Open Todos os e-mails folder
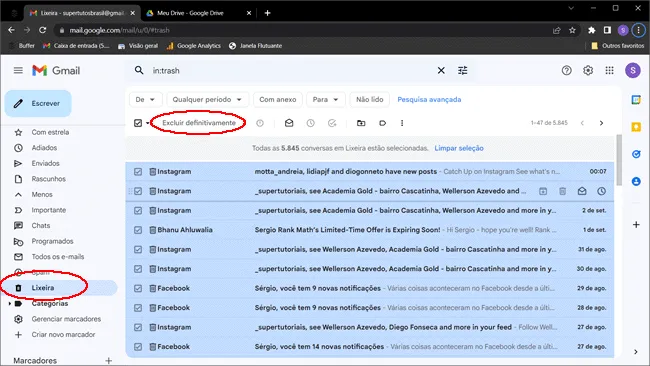This screenshot has height=366, width=650. [58, 257]
